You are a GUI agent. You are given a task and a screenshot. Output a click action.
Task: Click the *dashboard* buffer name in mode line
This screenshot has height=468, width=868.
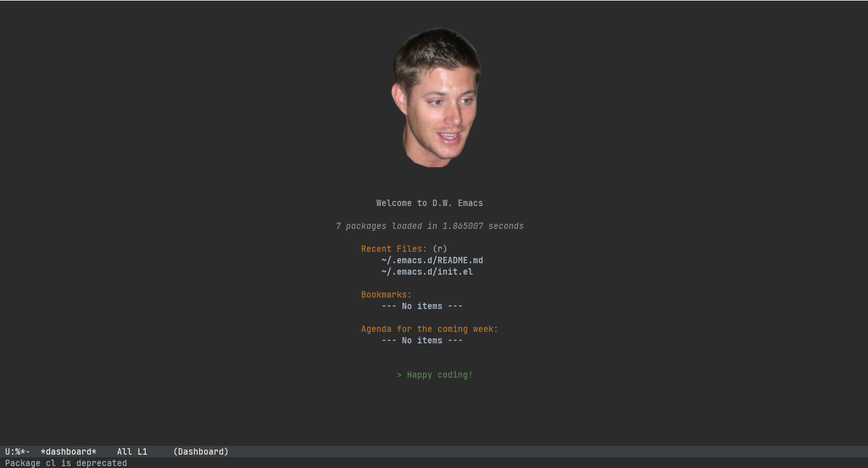pos(69,451)
